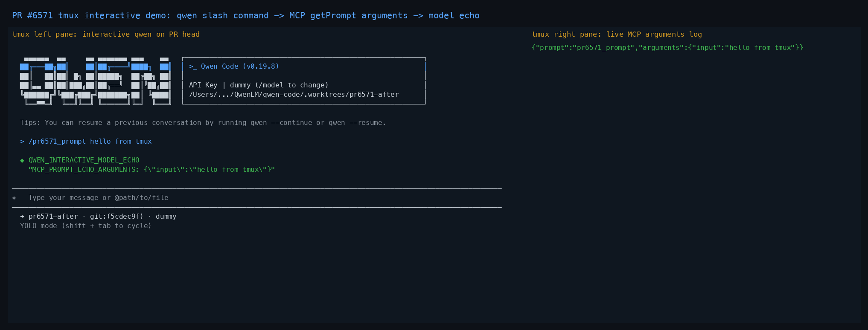Click the JSON log line with "prompt":"pr6571_prompt"

click(667, 48)
